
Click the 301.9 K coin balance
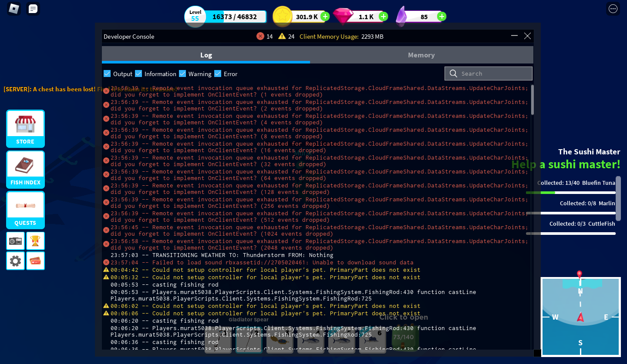coord(307,17)
